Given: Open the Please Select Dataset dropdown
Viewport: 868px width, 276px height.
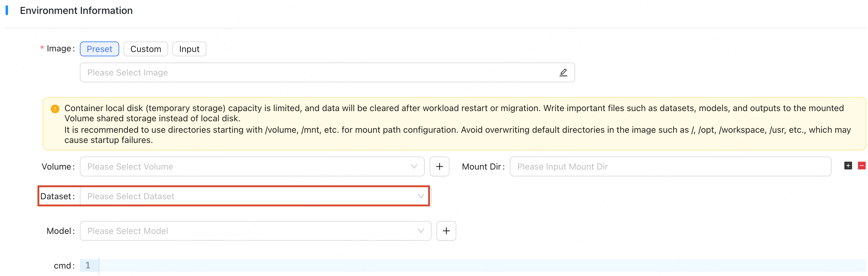Looking at the screenshot, I should (x=255, y=196).
